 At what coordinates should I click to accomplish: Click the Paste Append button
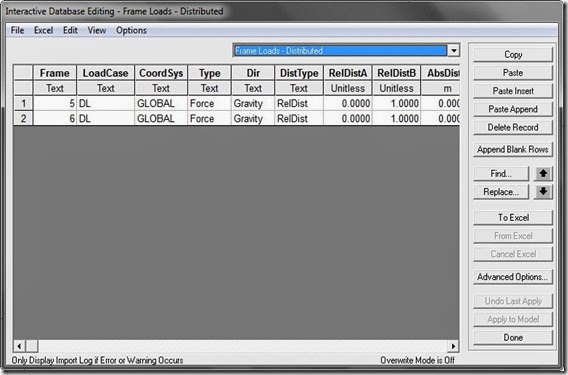pos(513,109)
